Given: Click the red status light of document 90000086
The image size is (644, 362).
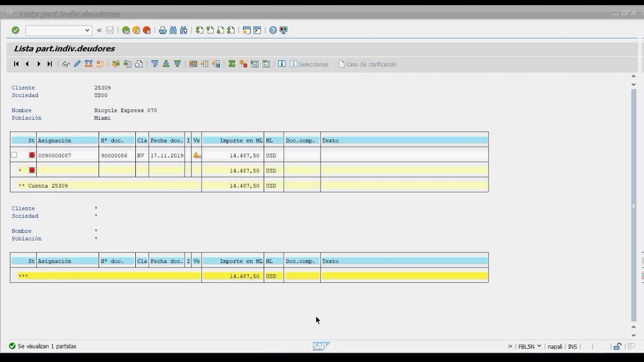Looking at the screenshot, I should pyautogui.click(x=32, y=155).
